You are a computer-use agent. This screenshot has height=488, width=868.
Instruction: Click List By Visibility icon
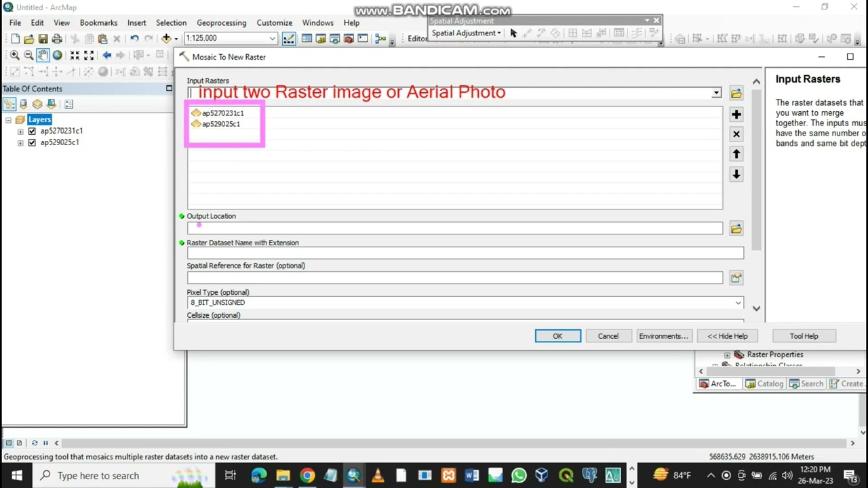pyautogui.click(x=37, y=104)
